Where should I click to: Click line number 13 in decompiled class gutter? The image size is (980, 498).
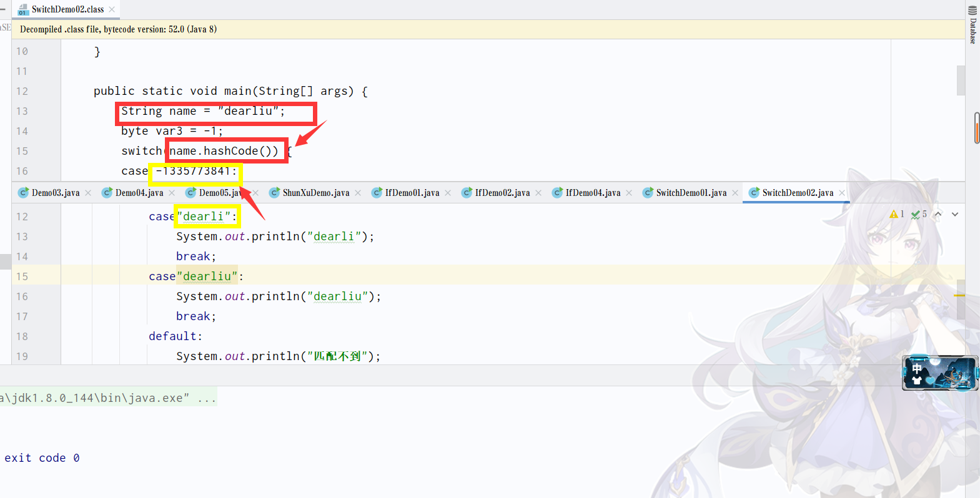22,111
